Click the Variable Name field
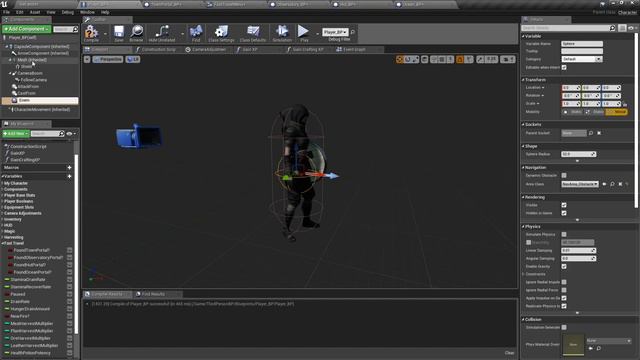 582,44
